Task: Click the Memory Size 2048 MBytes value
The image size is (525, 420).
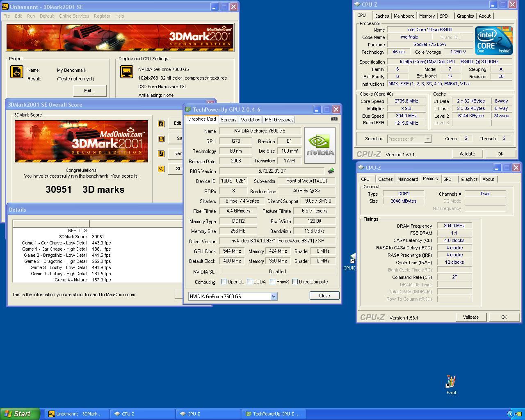Action: [x=404, y=201]
